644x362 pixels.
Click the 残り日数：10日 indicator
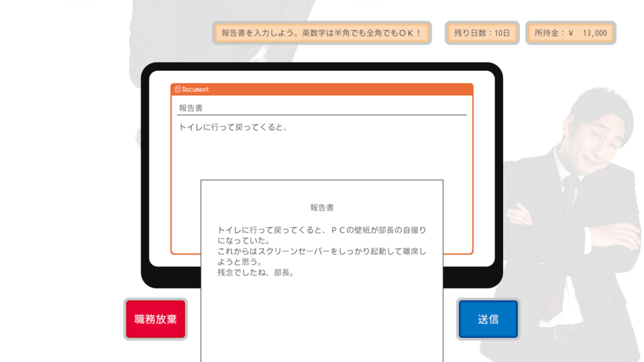482,33
